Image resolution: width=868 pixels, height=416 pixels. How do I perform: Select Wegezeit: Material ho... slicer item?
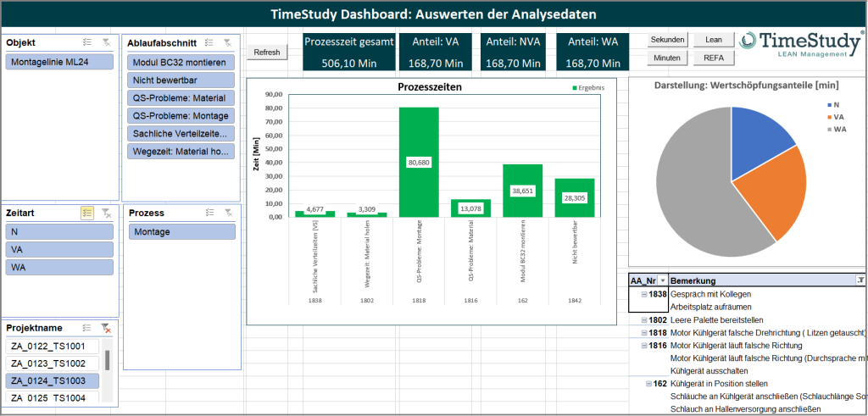(181, 151)
